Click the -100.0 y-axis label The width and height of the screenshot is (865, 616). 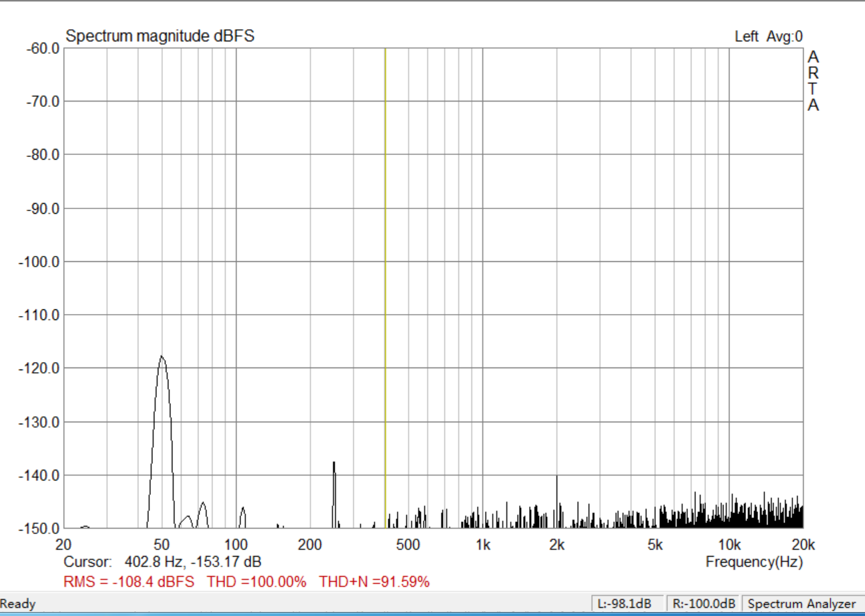coord(39,262)
